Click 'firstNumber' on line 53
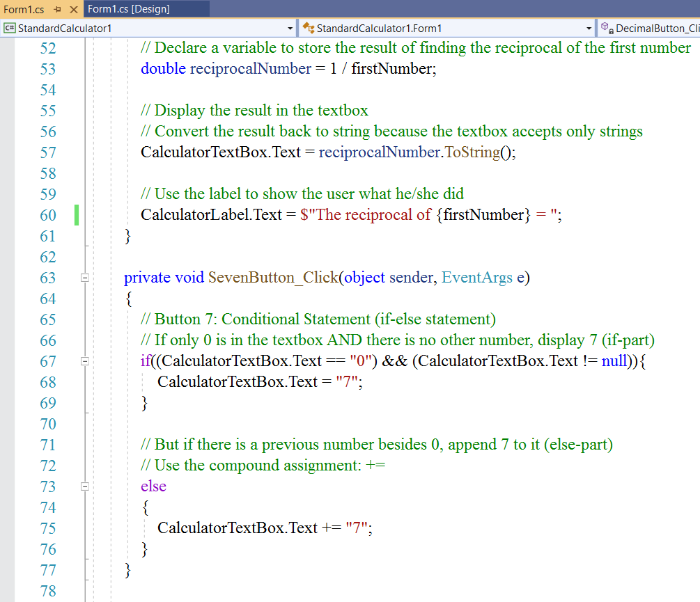Viewport: 700px width, 602px height. tap(391, 69)
